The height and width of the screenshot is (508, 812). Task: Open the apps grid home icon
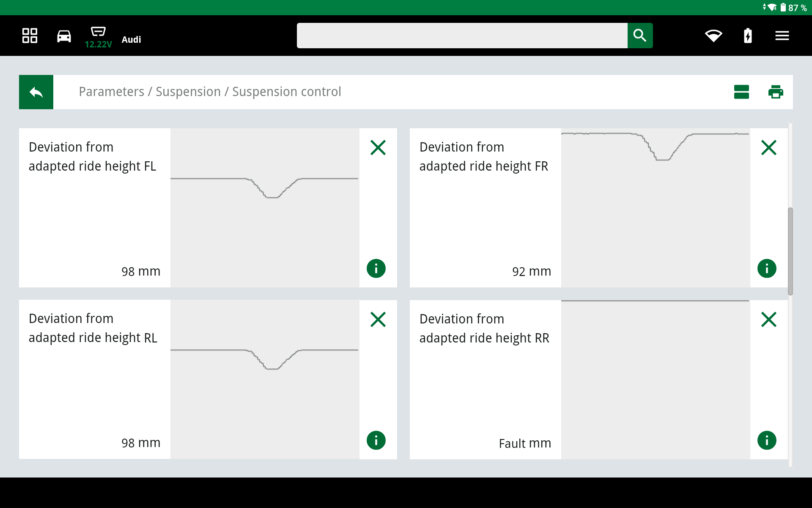click(30, 36)
